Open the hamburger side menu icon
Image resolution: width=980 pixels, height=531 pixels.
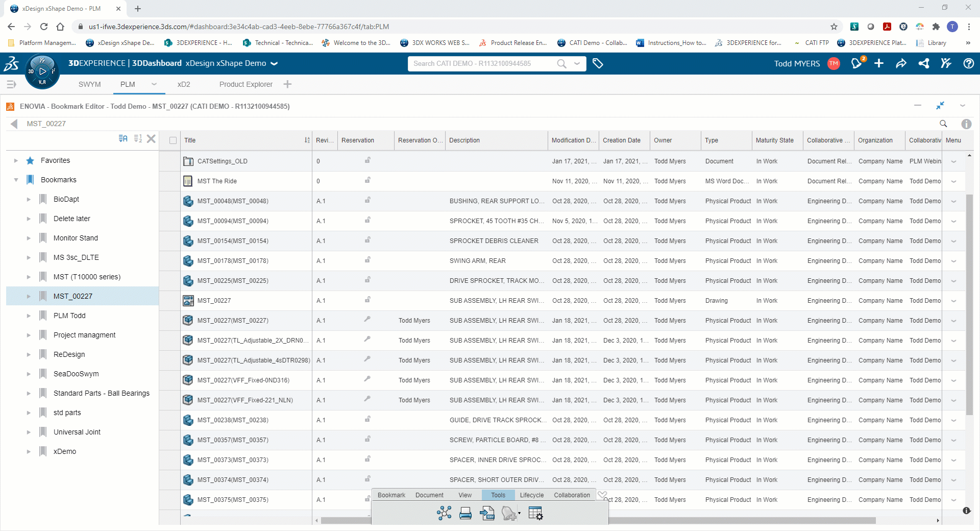pos(11,84)
